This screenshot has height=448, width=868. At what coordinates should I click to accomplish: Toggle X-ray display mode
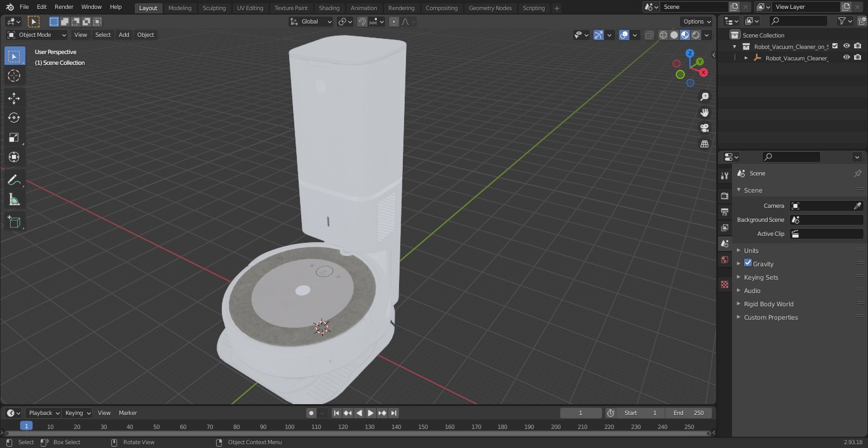coord(649,35)
